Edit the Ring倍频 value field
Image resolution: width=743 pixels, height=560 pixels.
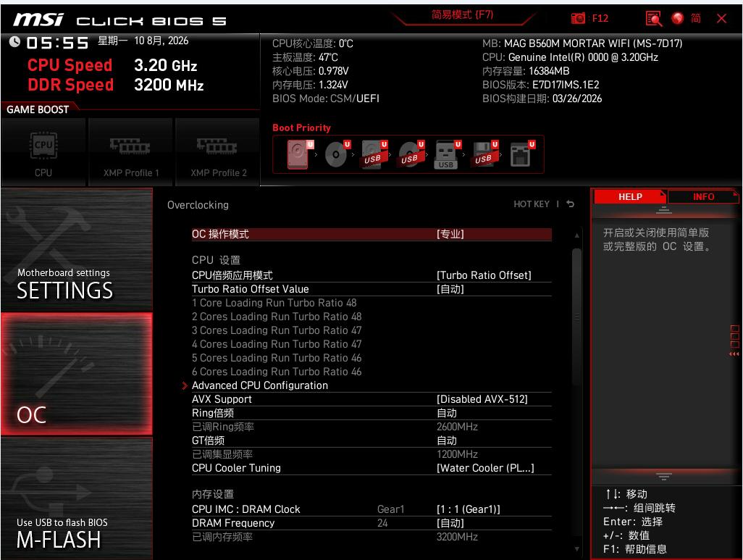point(371,413)
